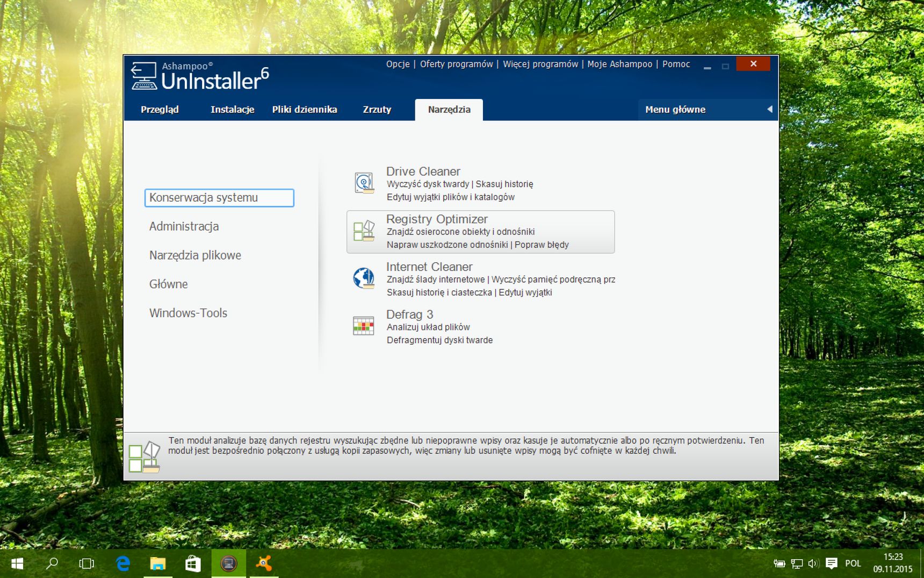Open Task View on the taskbar
The image size is (924, 578).
coord(86,563)
